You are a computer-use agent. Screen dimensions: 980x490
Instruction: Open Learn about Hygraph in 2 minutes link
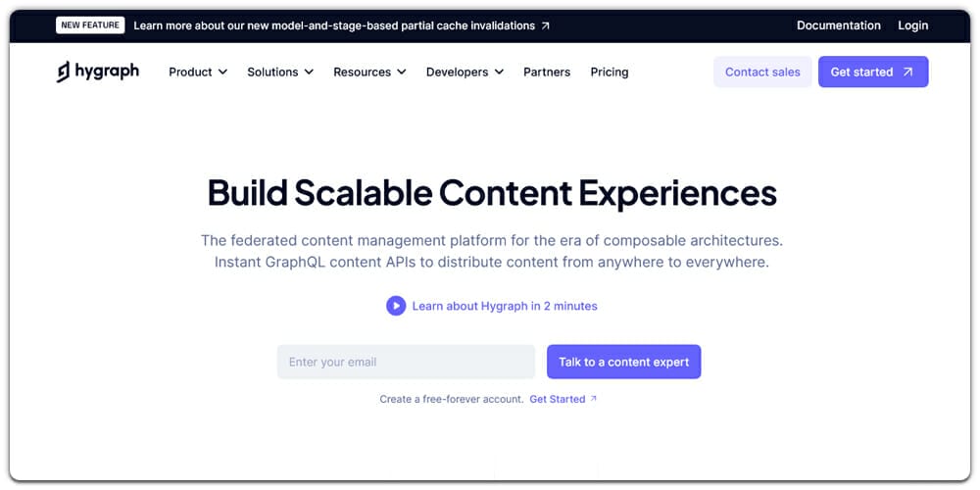point(504,306)
